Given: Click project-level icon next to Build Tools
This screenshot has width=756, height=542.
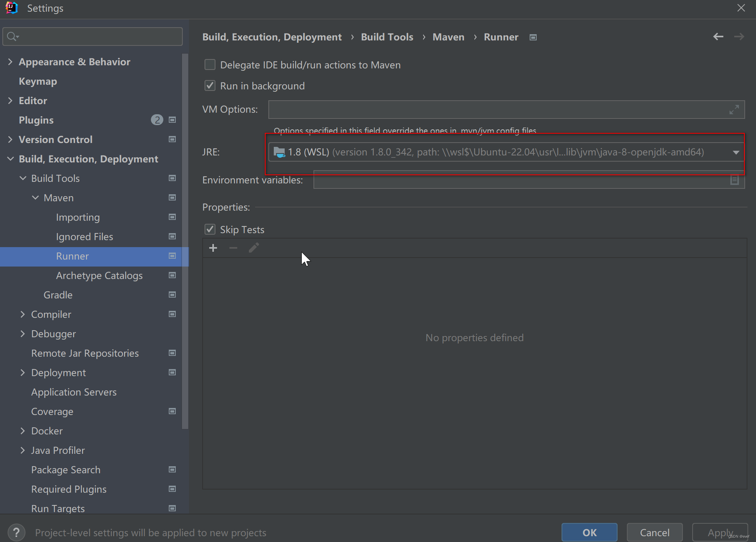Looking at the screenshot, I should [172, 178].
